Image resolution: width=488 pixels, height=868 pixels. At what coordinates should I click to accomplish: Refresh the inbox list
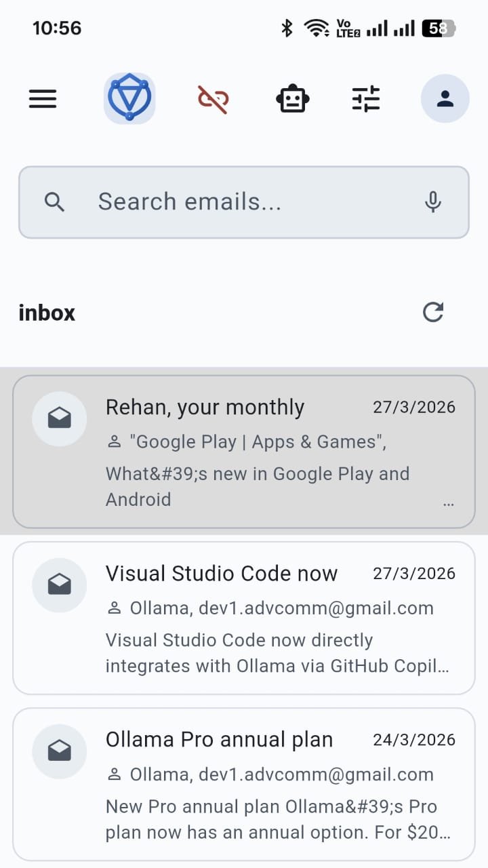point(433,312)
